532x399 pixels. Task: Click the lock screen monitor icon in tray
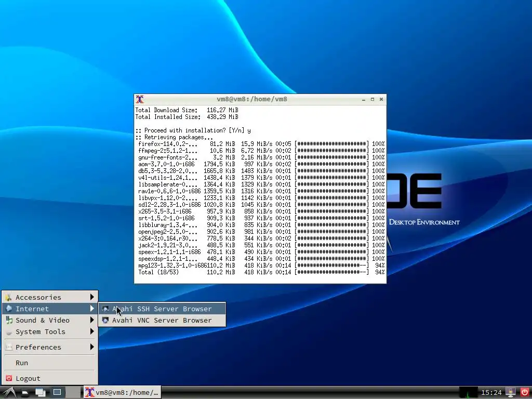510,393
